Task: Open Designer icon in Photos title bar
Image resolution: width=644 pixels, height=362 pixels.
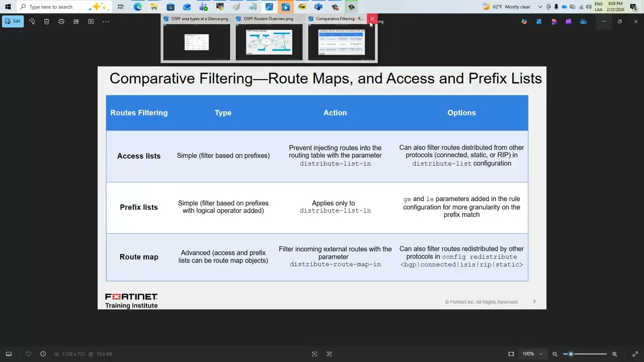Action: 554,22
